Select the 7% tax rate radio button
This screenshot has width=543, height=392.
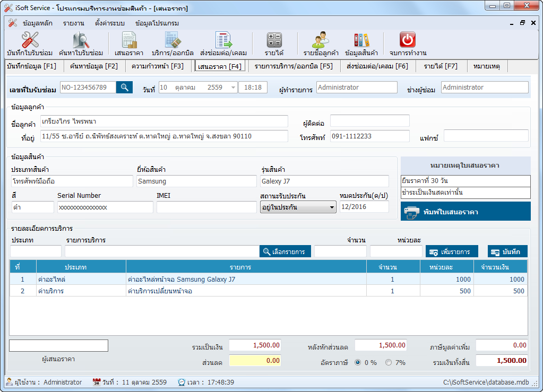click(389, 362)
